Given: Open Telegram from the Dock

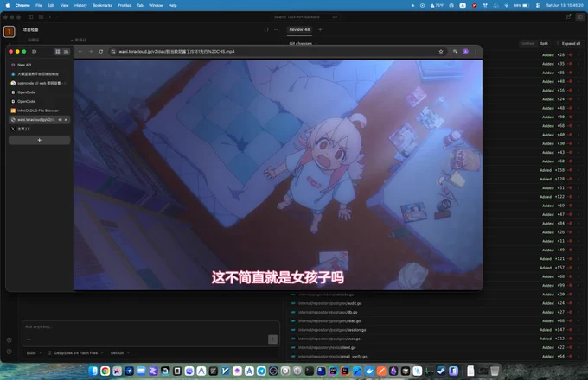Looking at the screenshot, I should (x=261, y=370).
